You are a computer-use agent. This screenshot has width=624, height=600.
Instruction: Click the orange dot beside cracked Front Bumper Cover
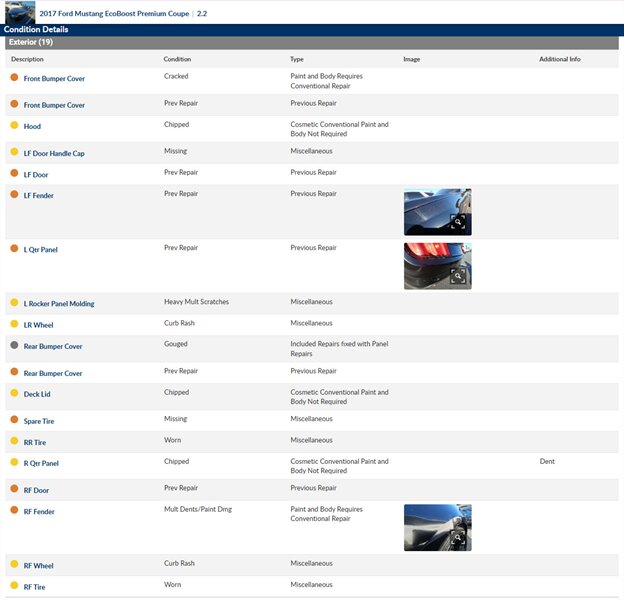14,77
